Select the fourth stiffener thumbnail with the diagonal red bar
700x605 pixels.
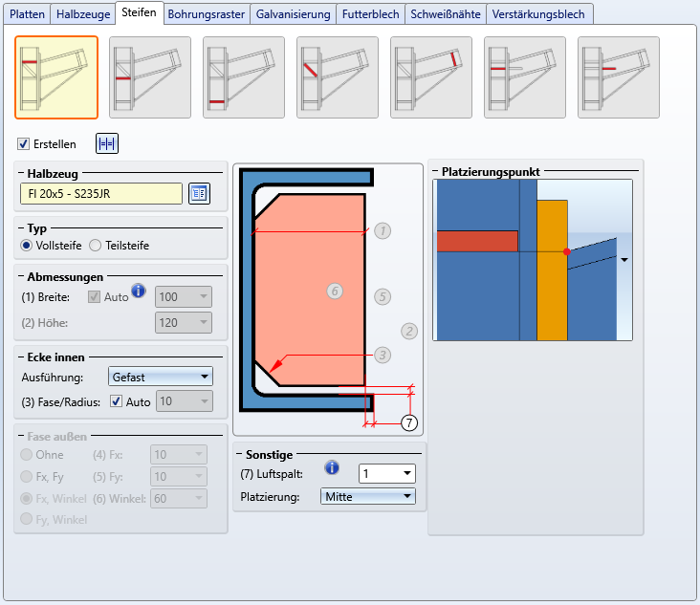coord(338,77)
